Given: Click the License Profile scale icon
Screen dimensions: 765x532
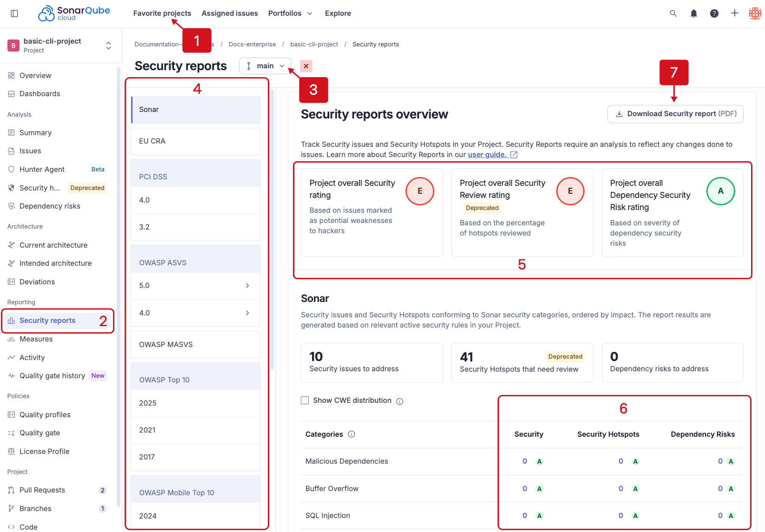Looking at the screenshot, I should [12, 452].
